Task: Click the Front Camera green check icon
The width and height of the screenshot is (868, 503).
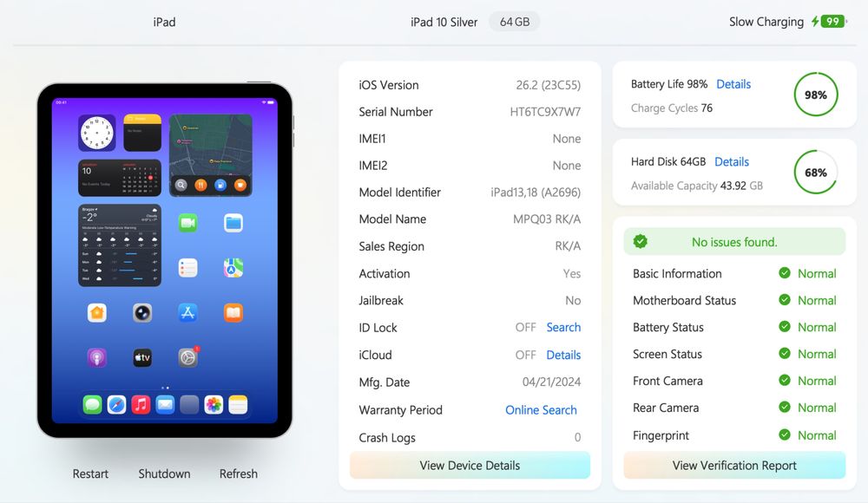Action: (x=785, y=380)
